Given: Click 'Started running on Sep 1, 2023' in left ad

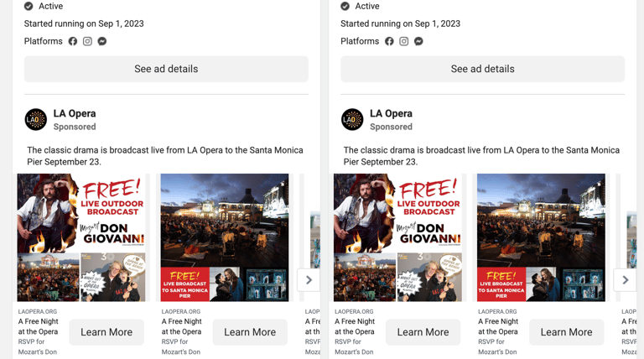Looking at the screenshot, I should click(84, 23).
